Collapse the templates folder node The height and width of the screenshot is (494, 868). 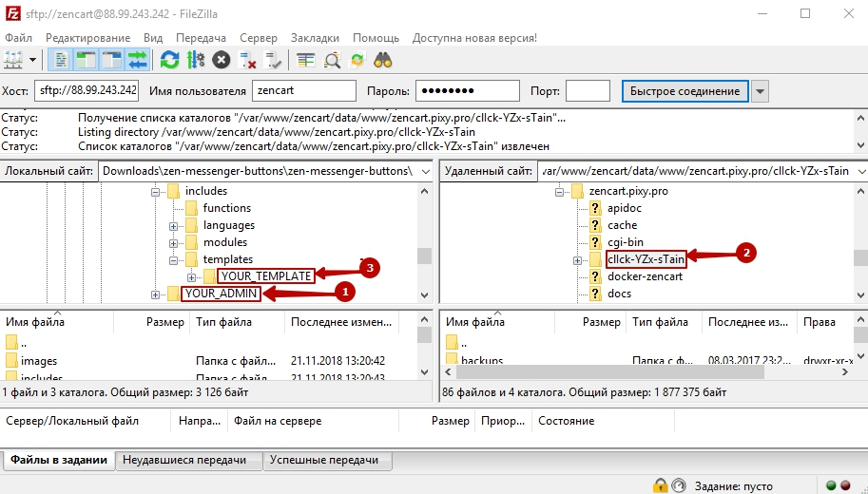click(173, 260)
